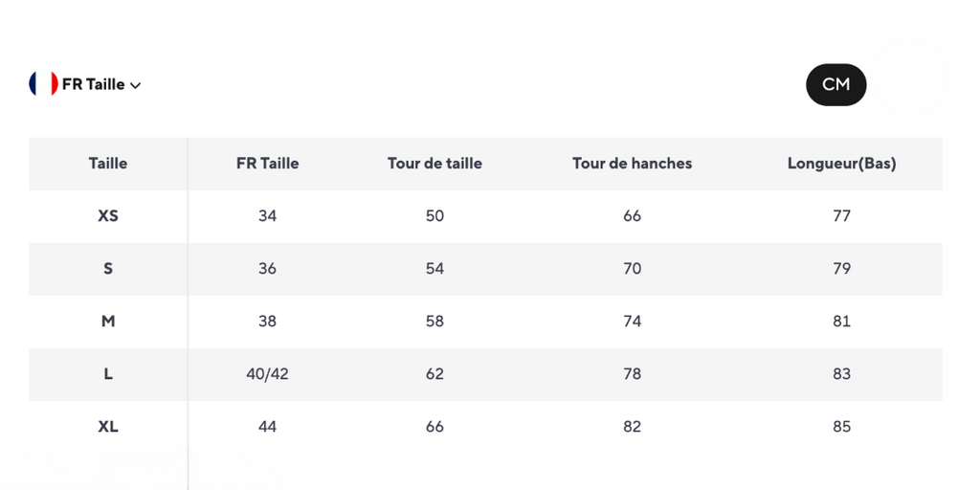The image size is (980, 490).
Task: Click waist value 58 in the M row
Action: coord(434,322)
